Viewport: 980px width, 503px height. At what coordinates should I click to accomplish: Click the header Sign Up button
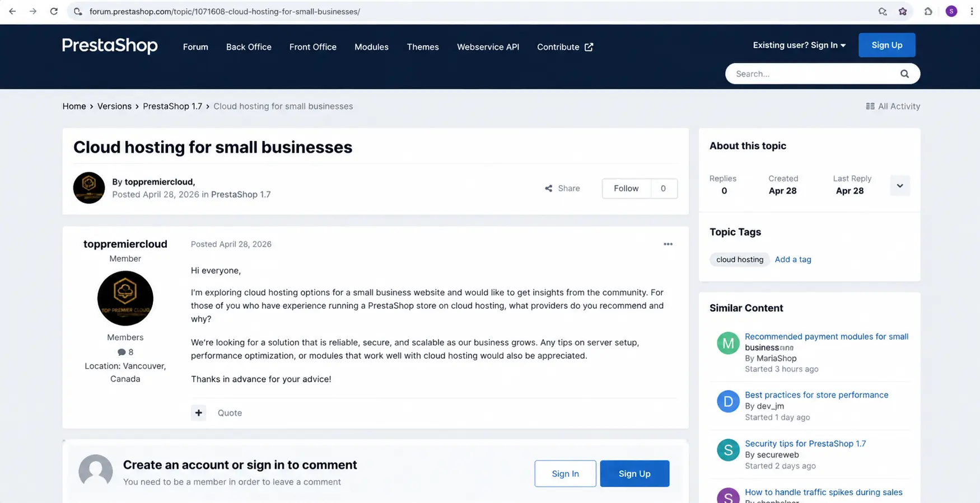(887, 45)
